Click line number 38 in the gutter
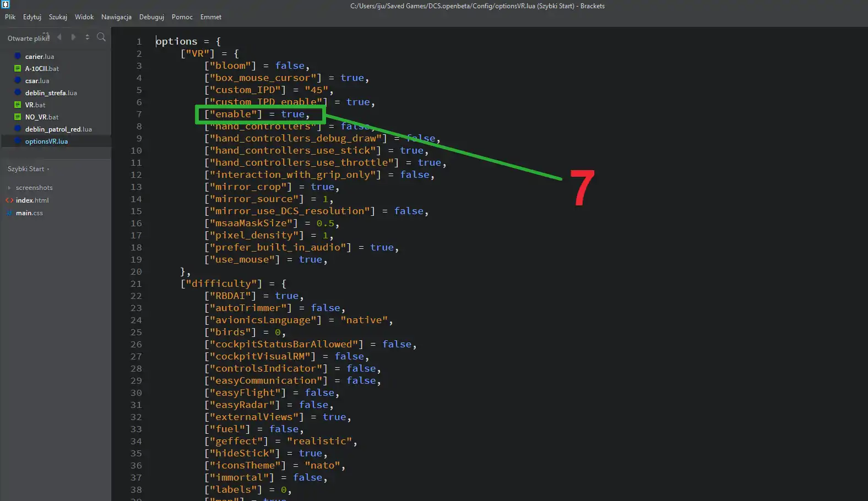Image resolution: width=868 pixels, height=501 pixels. click(x=136, y=490)
